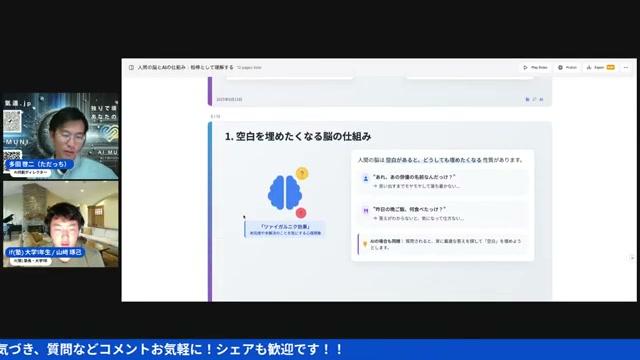The width and height of the screenshot is (640, 360).
Task: Click the Publish button in the top bar
Action: pyautogui.click(x=567, y=67)
